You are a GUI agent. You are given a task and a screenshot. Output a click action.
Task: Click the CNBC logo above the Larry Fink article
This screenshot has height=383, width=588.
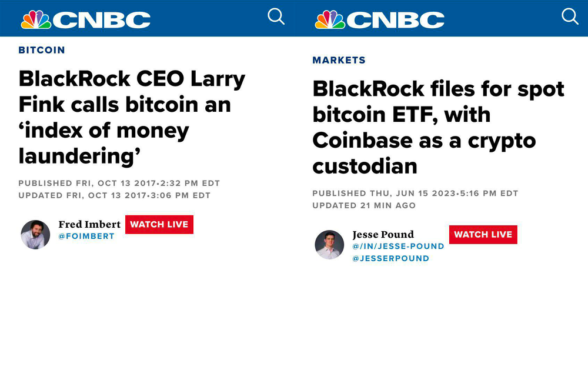point(86,19)
